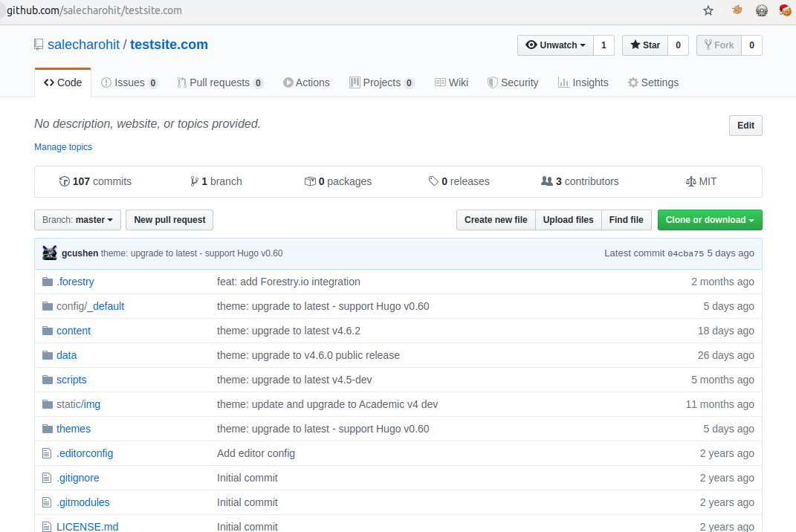Open repository Settings tab
The width and height of the screenshot is (796, 532).
[653, 82]
